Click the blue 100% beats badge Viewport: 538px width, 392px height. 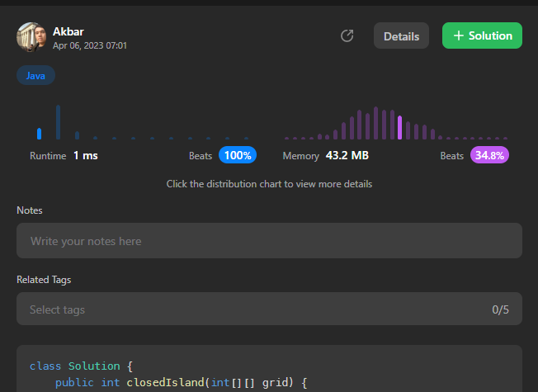[238, 155]
